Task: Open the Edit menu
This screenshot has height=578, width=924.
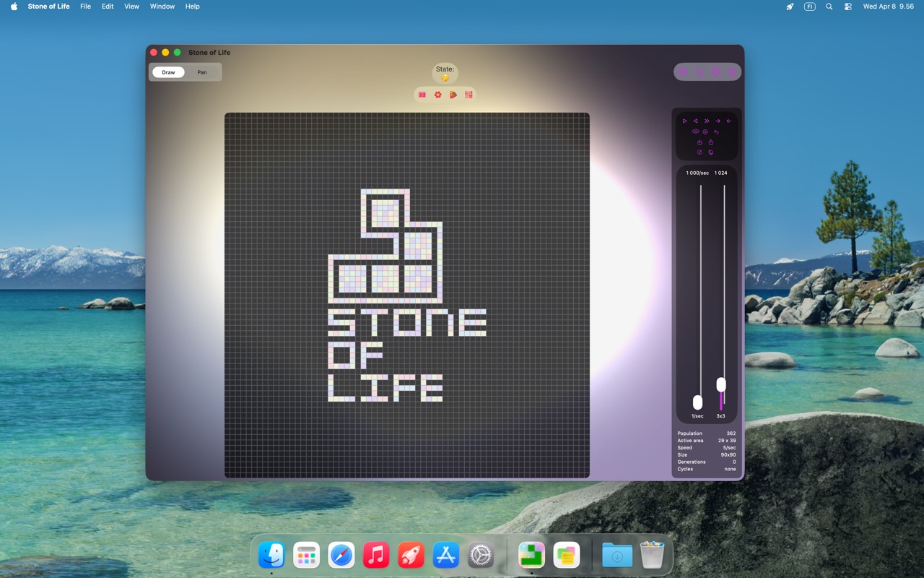Action: pyautogui.click(x=107, y=7)
